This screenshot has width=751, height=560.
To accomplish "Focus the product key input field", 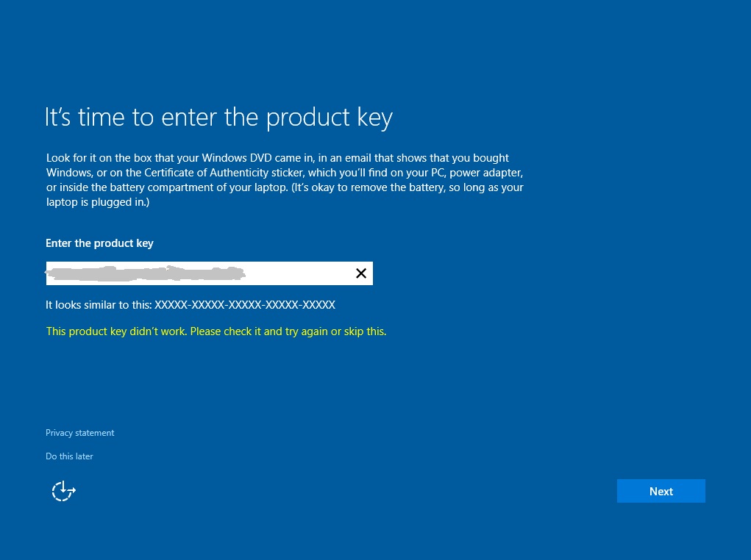I will (210, 273).
